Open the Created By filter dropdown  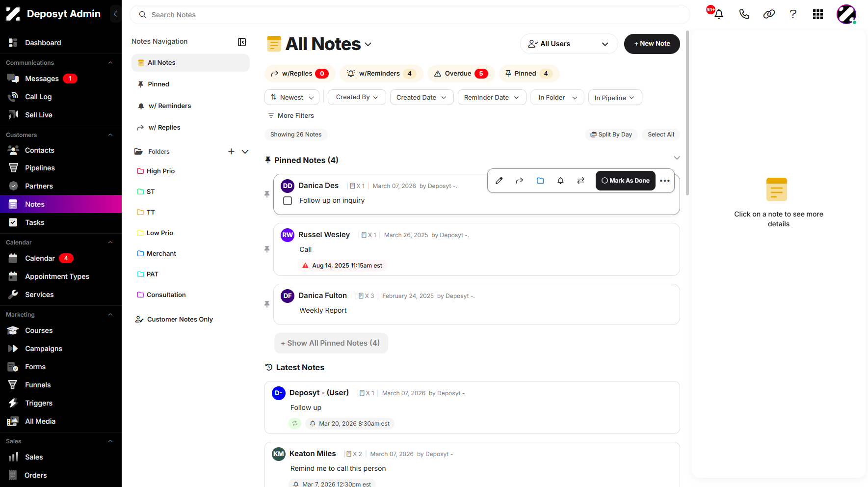pos(357,97)
